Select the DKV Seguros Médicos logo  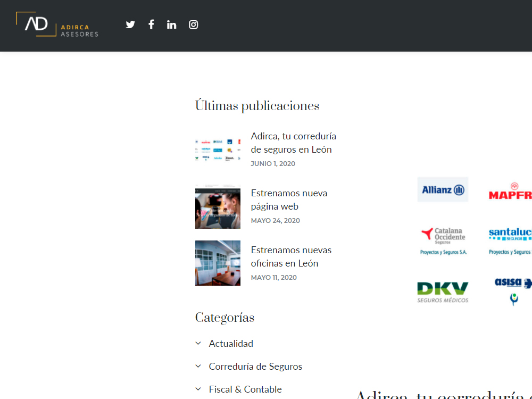[x=443, y=290]
